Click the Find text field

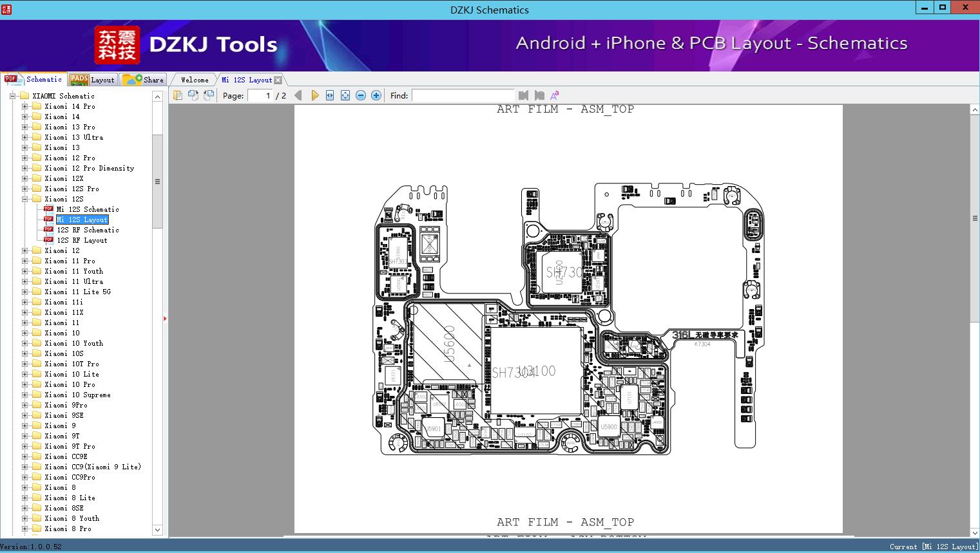pos(463,95)
